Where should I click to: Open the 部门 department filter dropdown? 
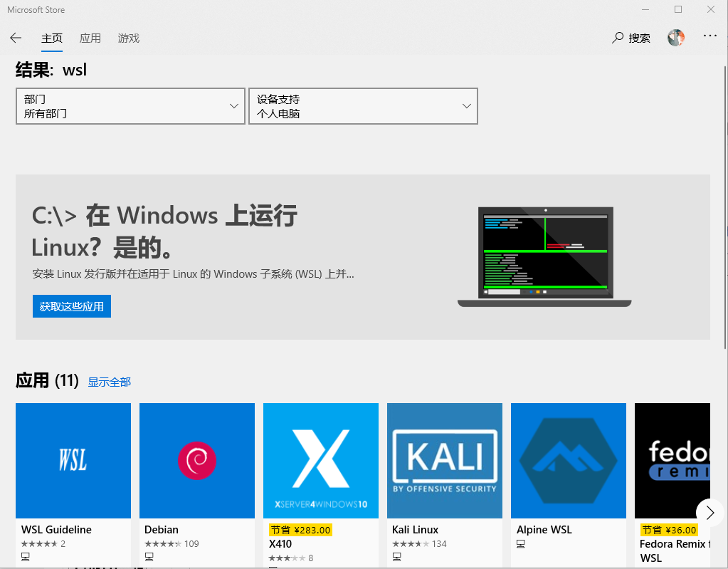(x=130, y=105)
